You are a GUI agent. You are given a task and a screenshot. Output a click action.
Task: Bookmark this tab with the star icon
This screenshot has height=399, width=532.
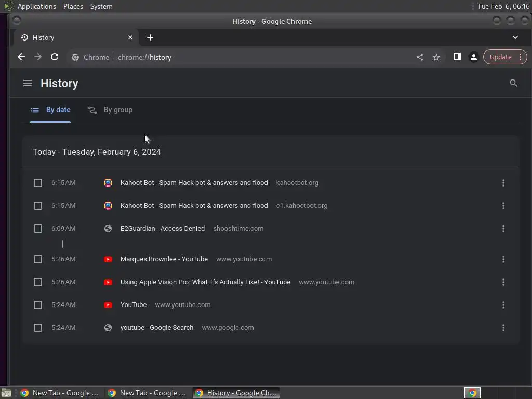pos(436,57)
